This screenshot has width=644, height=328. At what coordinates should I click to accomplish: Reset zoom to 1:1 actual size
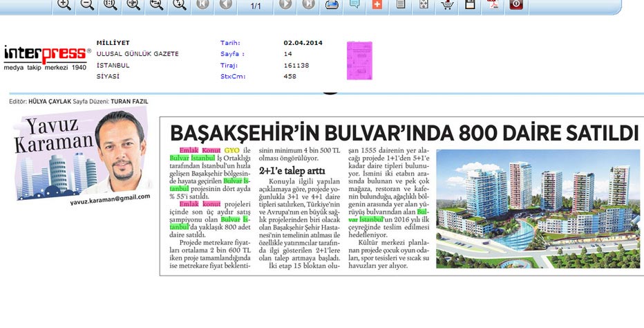110,4
